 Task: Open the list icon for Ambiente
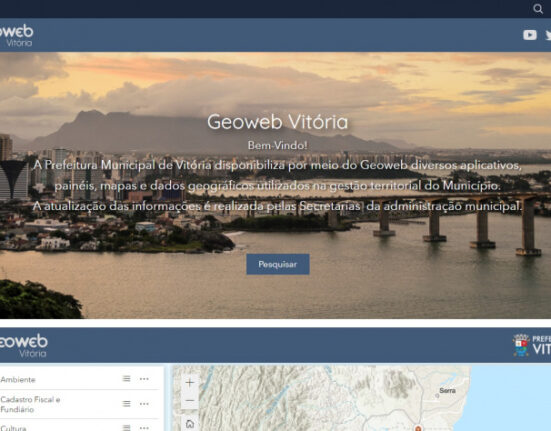pos(127,378)
